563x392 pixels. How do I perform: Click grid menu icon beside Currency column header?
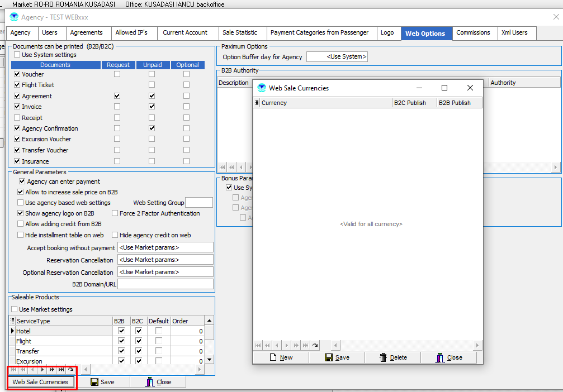coord(257,103)
